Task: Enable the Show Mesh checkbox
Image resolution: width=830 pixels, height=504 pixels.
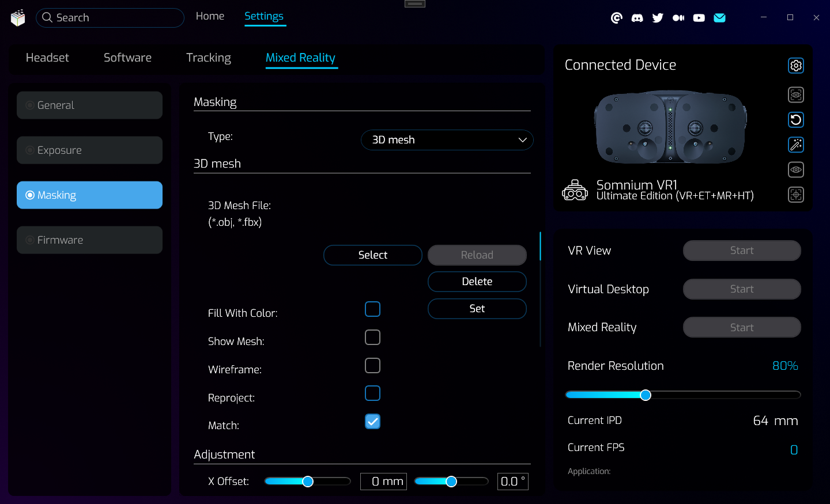Action: point(373,338)
